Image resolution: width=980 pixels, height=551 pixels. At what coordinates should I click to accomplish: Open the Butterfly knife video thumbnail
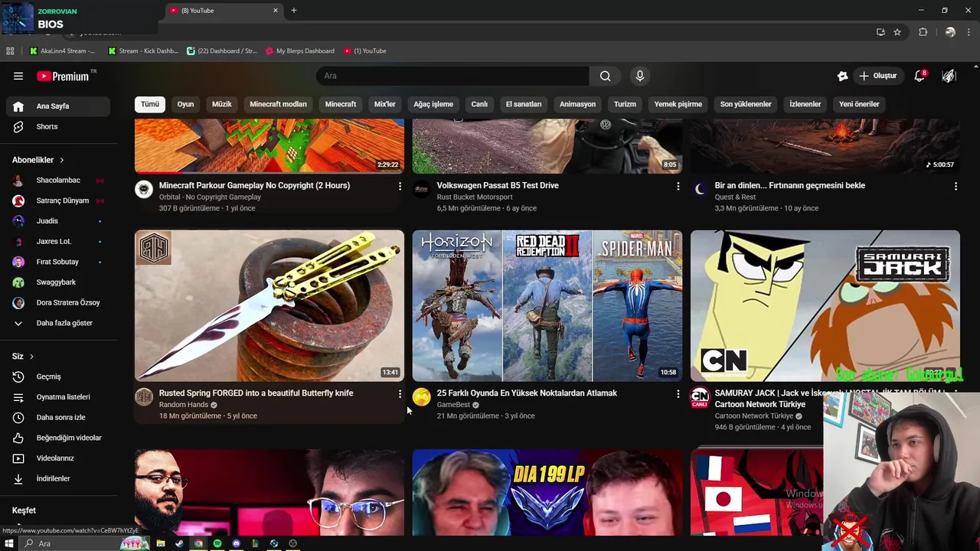coord(269,305)
